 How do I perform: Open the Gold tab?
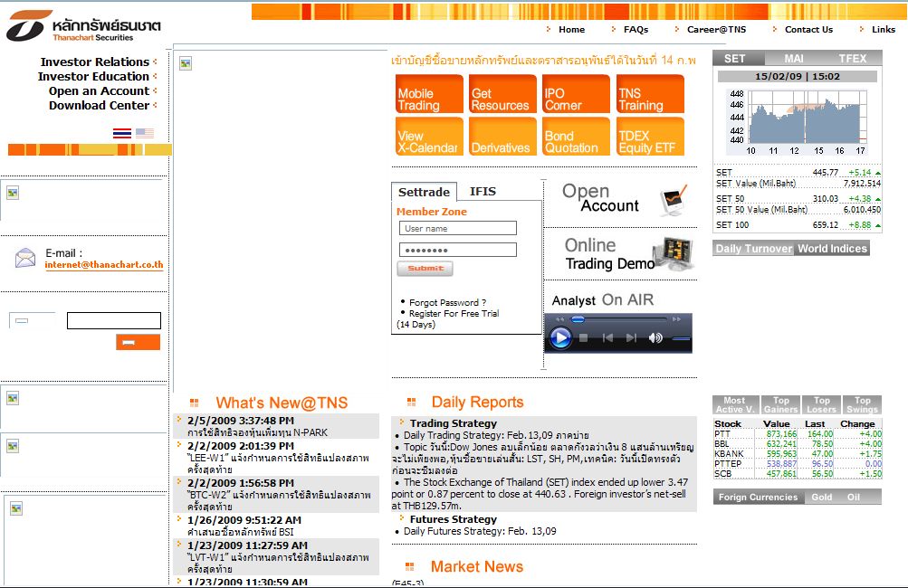821,498
